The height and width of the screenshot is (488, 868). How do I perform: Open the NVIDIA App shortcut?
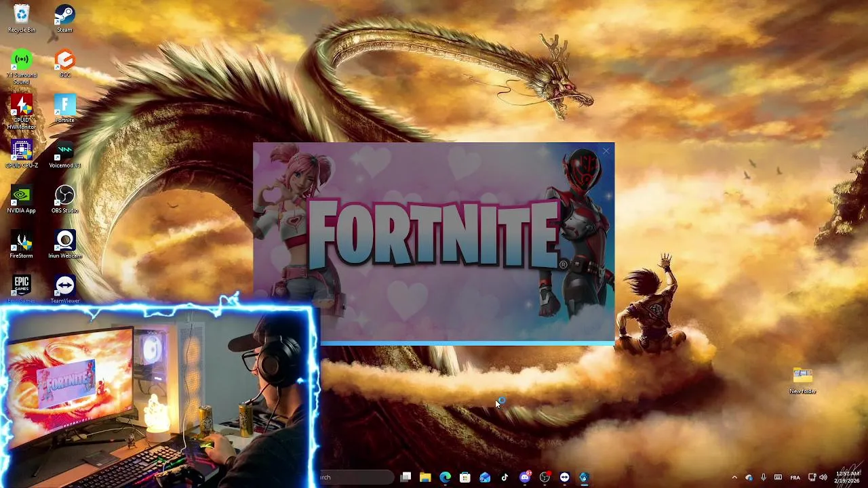21,199
